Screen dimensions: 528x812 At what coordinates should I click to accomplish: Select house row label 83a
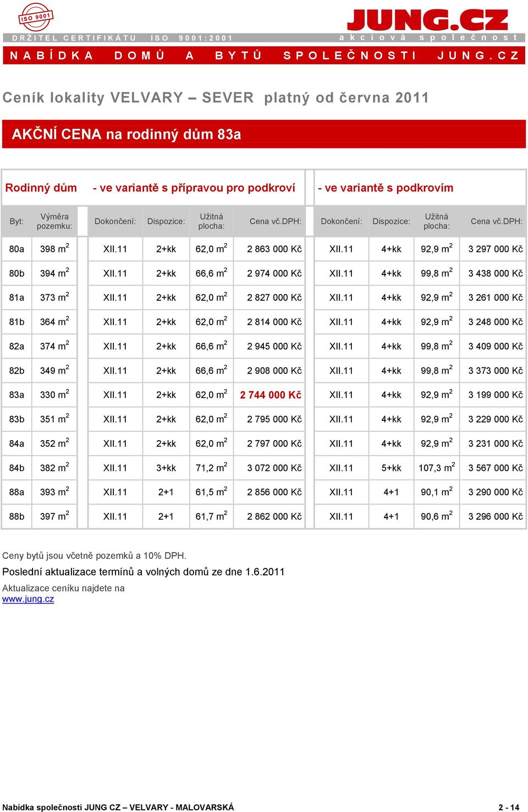click(x=16, y=395)
